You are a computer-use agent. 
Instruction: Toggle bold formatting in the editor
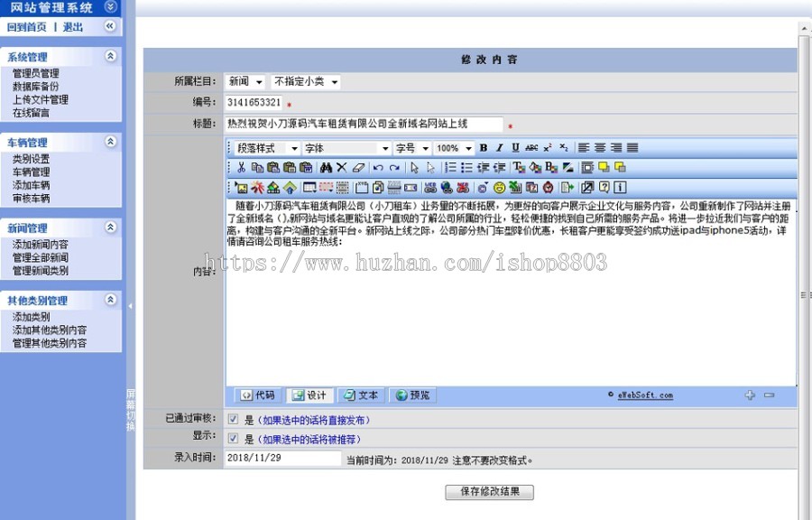484,148
